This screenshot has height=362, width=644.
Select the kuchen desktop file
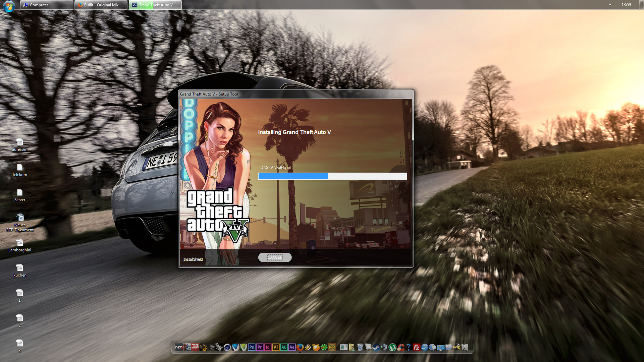click(x=20, y=270)
